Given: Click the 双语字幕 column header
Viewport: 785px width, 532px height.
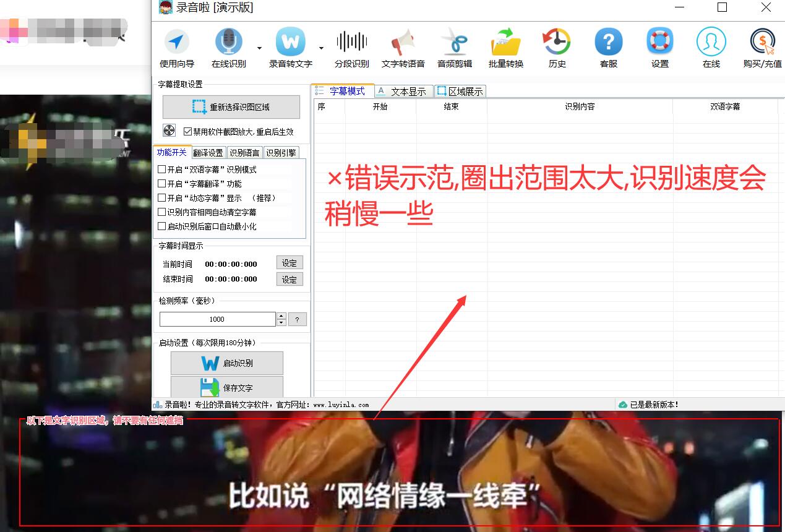Looking at the screenshot, I should 725,106.
